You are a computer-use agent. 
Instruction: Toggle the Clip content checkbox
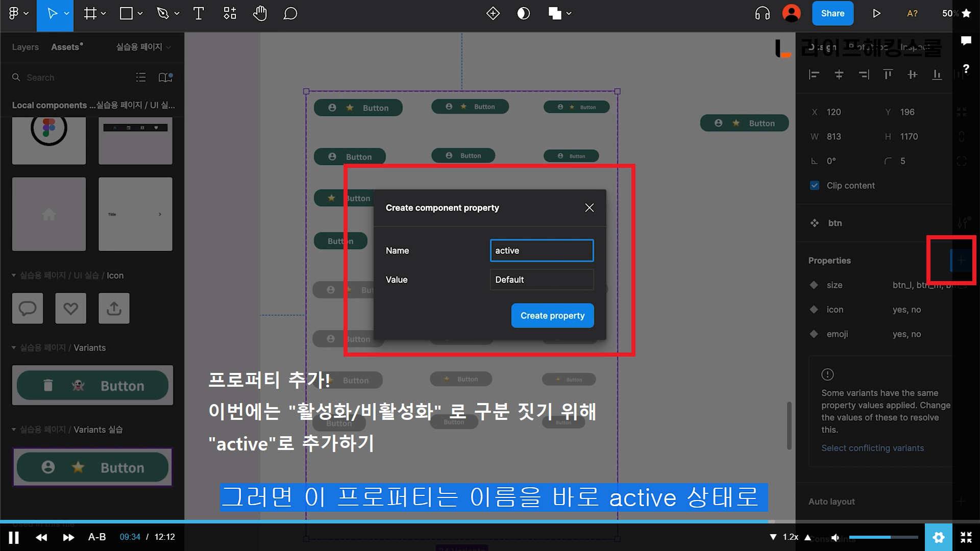tap(815, 186)
